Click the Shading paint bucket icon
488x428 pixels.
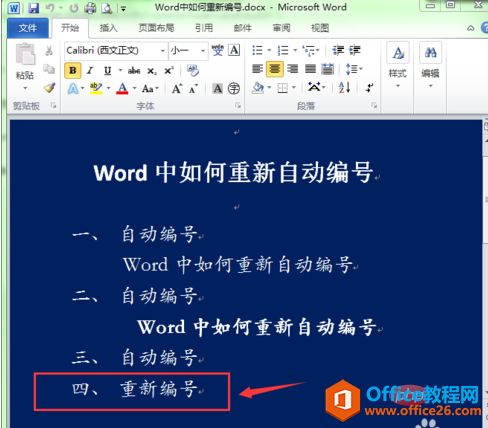point(258,88)
